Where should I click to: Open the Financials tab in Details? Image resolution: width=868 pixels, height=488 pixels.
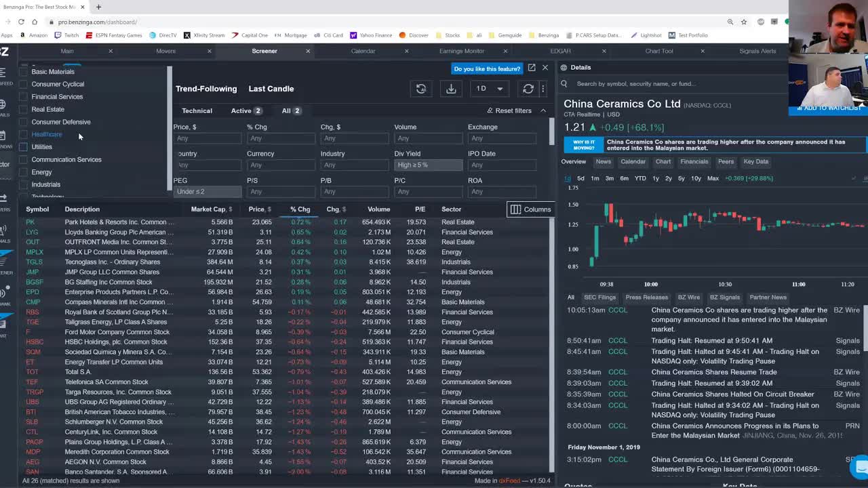pos(694,162)
